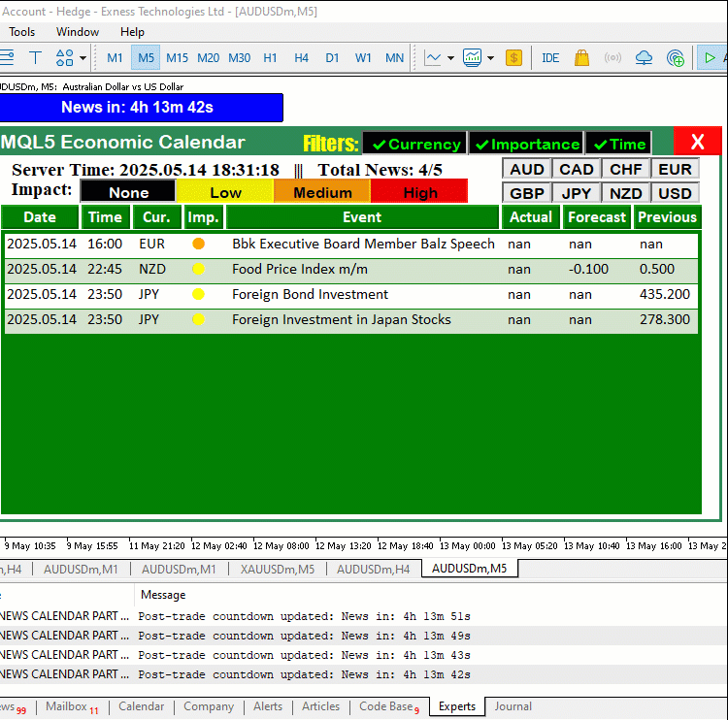Switch to the AUDUSDm,H4 chart tab
728x720 pixels.
coord(374,570)
